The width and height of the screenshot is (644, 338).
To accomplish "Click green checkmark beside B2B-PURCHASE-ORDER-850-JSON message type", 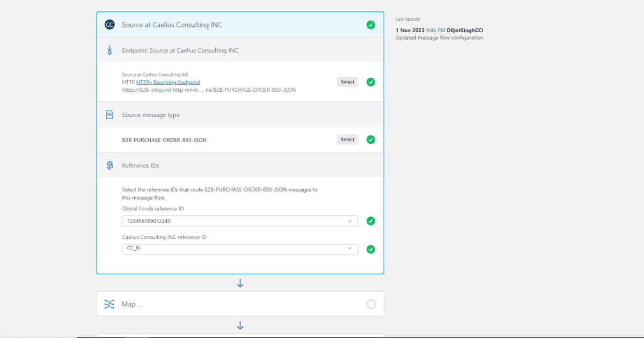I will [371, 139].
